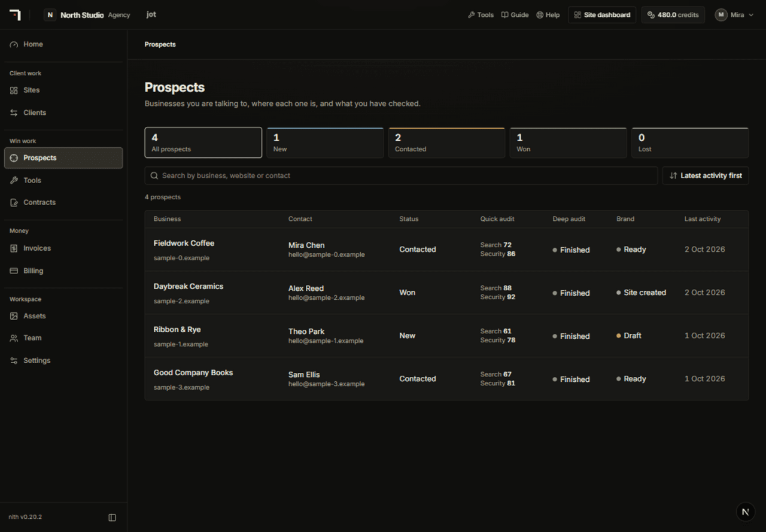
Task: Click the email hello@sample-2.example
Action: click(326, 298)
